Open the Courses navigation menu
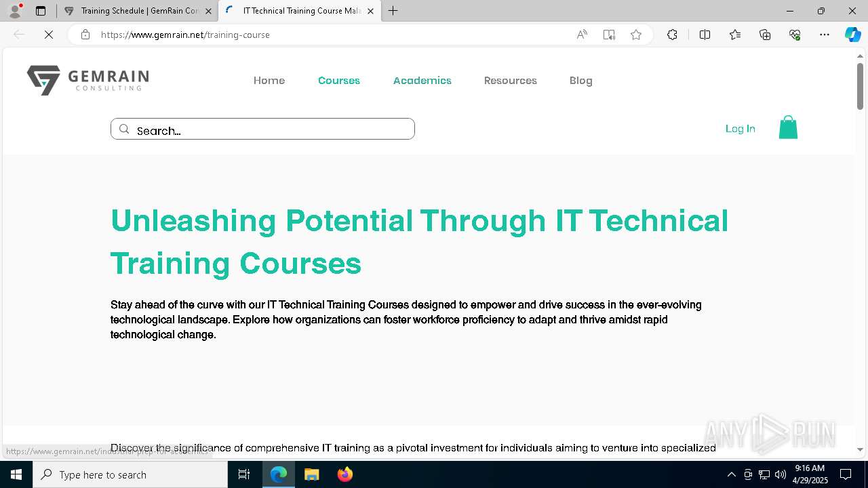The height and width of the screenshot is (488, 868). click(x=339, y=81)
